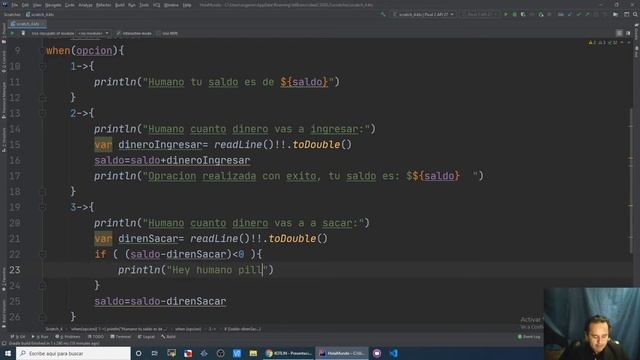Collapse the 1-> branch fold marker
Viewport: 640px width, 360px height.
[42, 66]
